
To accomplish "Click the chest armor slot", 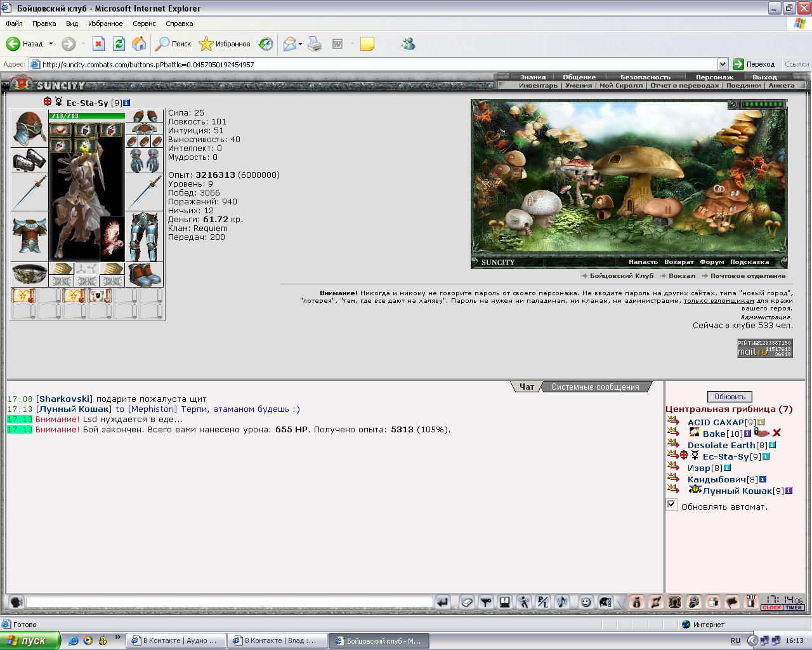I will 29,236.
